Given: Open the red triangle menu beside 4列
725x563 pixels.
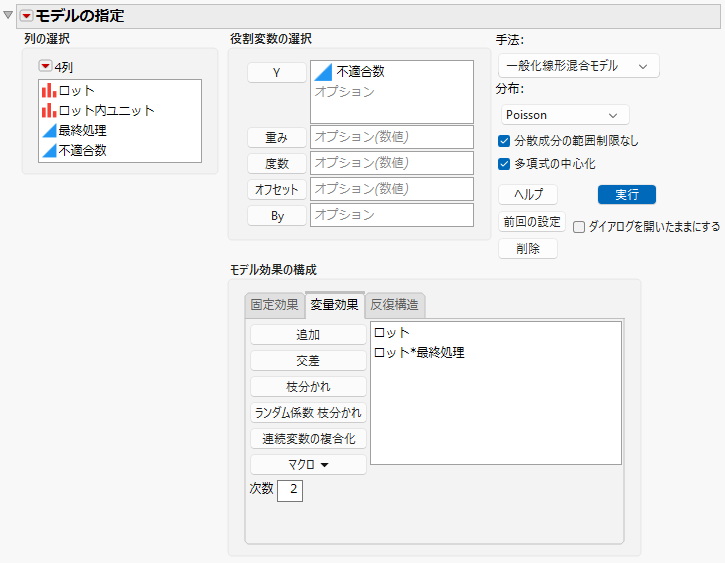Looking at the screenshot, I should click(45, 66).
